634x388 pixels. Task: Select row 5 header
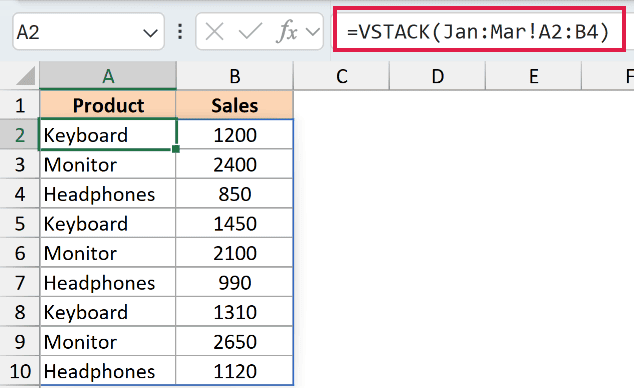(20, 224)
